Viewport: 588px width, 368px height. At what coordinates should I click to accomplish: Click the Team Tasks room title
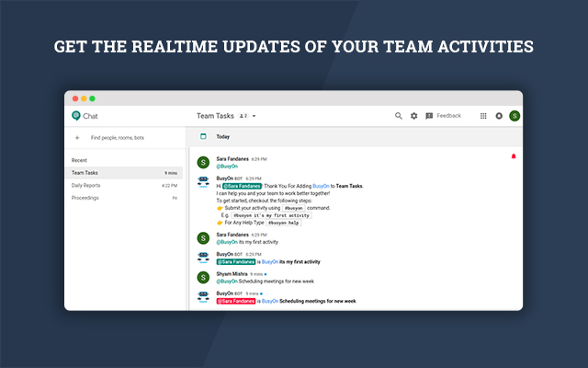(215, 116)
